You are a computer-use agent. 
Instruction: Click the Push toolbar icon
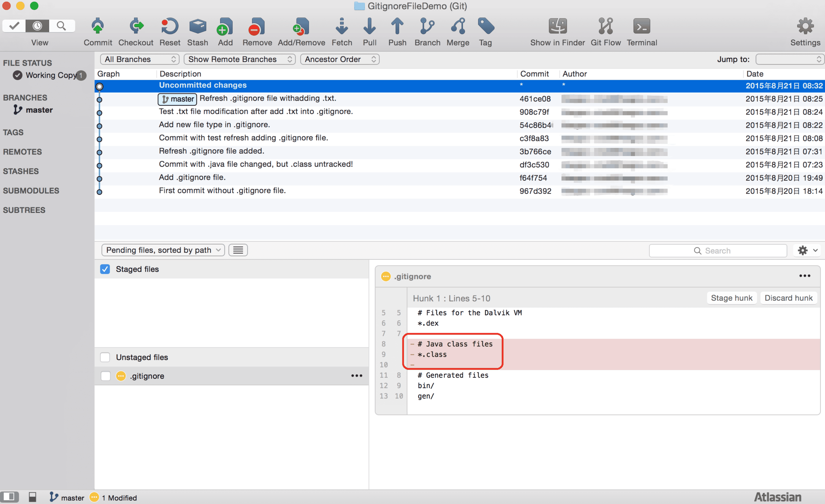pos(398,26)
